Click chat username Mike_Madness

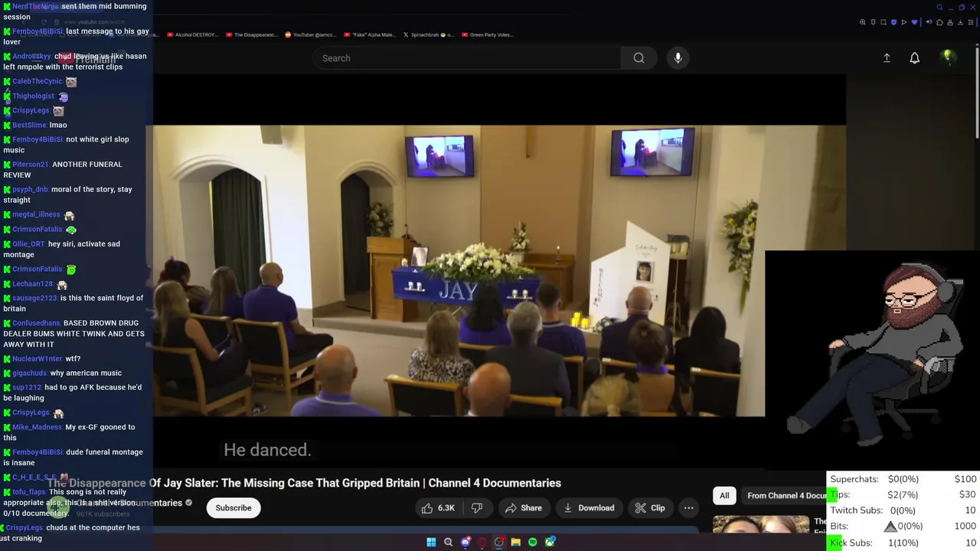click(x=37, y=428)
